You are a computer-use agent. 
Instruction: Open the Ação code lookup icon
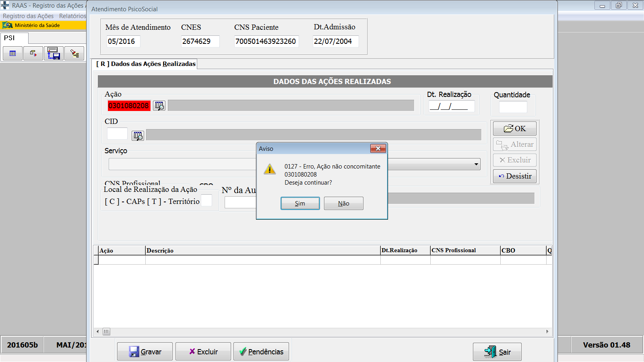click(x=159, y=106)
